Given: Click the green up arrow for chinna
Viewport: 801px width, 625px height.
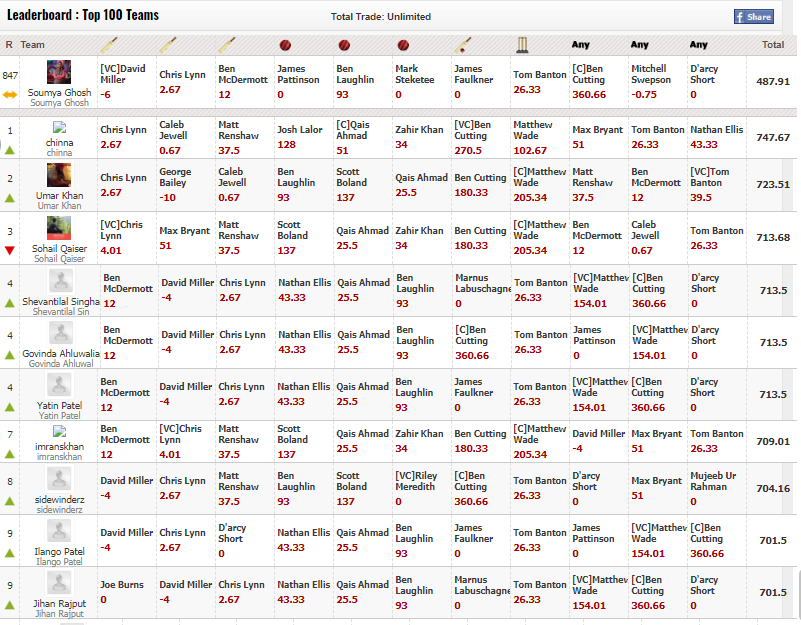Looking at the screenshot, I should point(10,148).
